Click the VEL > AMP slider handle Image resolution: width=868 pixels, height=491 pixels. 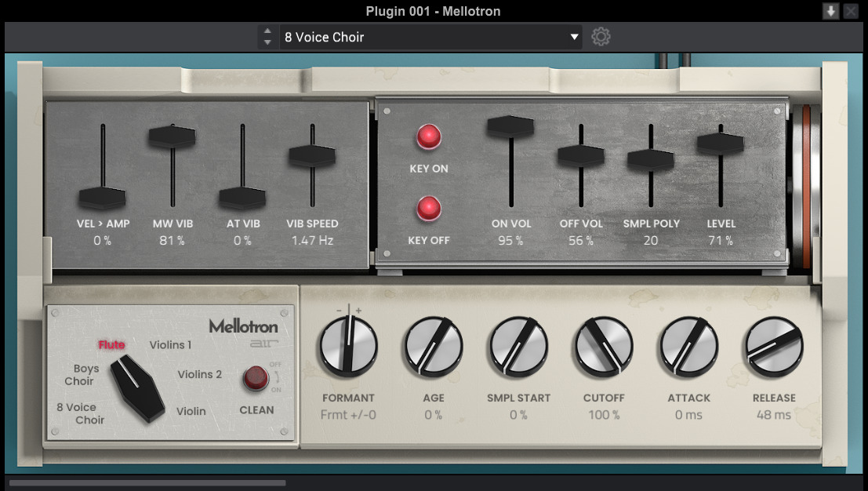click(x=103, y=198)
